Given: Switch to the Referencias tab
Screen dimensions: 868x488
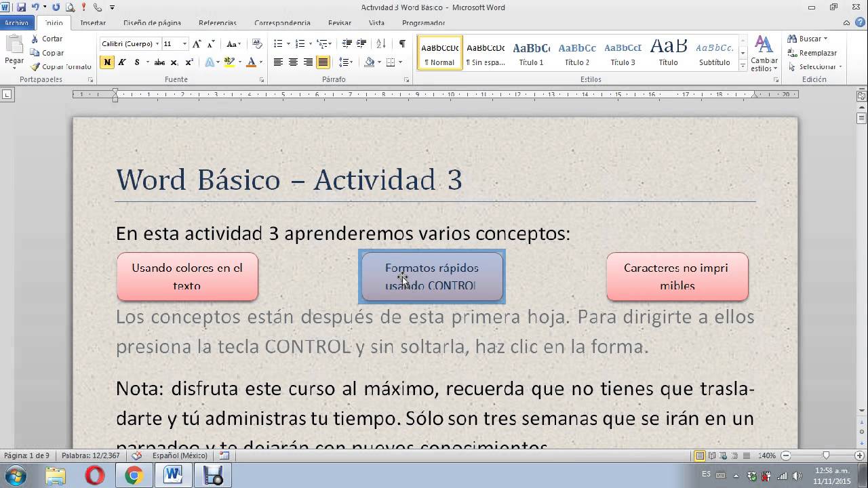Looking at the screenshot, I should click(x=217, y=23).
